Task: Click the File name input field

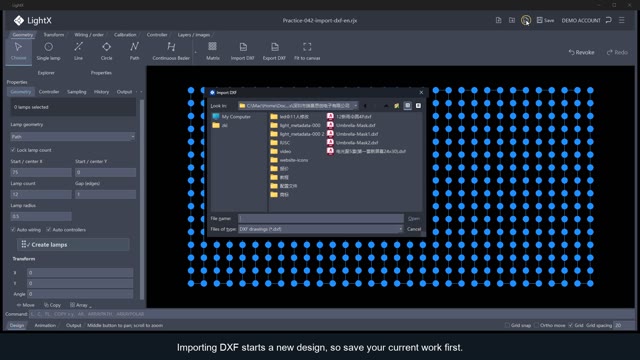Action: pos(321,218)
